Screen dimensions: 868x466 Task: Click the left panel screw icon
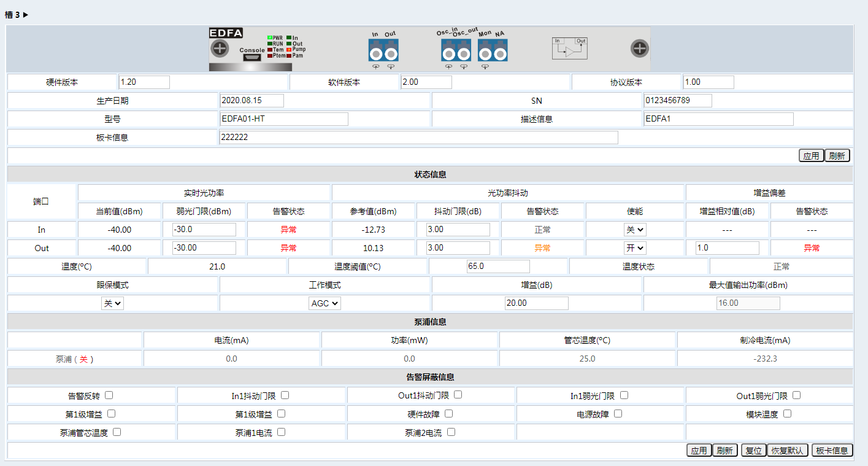click(x=219, y=48)
